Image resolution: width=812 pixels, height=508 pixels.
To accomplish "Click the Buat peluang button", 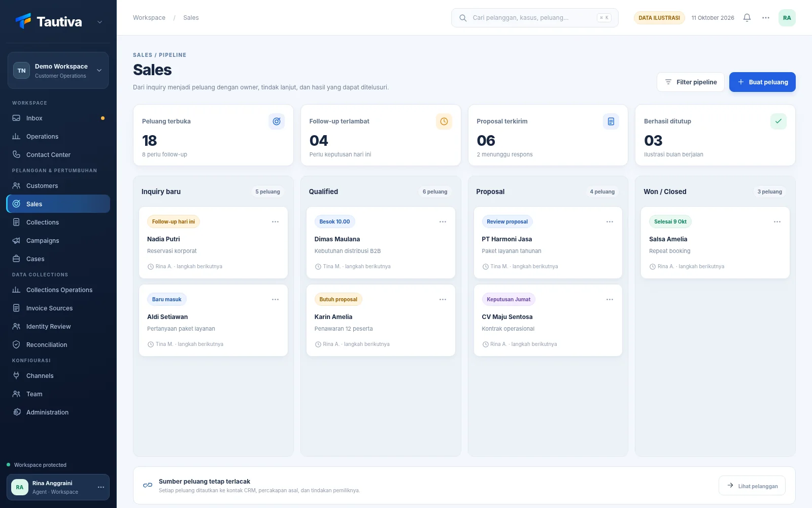I will (x=762, y=82).
